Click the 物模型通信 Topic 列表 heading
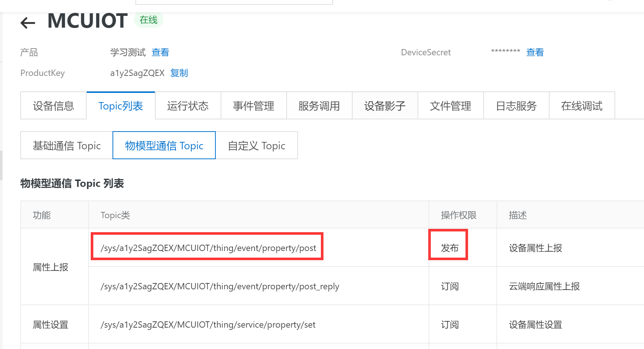The width and height of the screenshot is (644, 349). pyautogui.click(x=72, y=184)
